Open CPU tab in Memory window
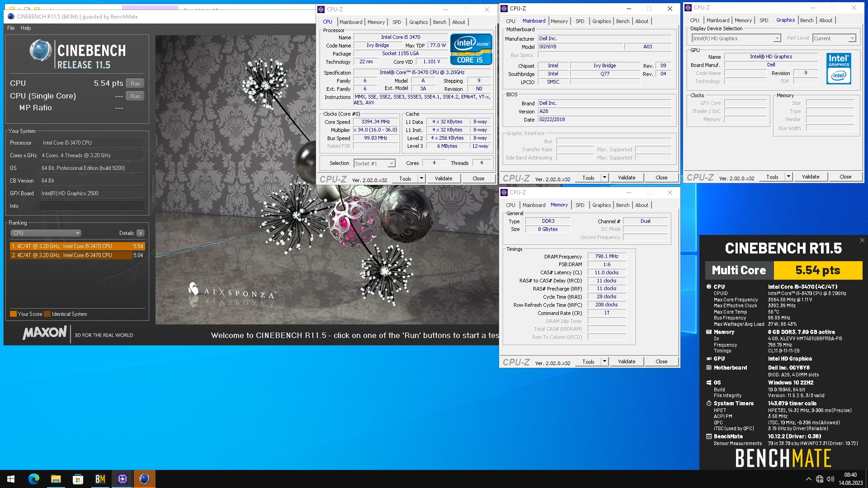This screenshot has height=488, width=868. pos(510,205)
